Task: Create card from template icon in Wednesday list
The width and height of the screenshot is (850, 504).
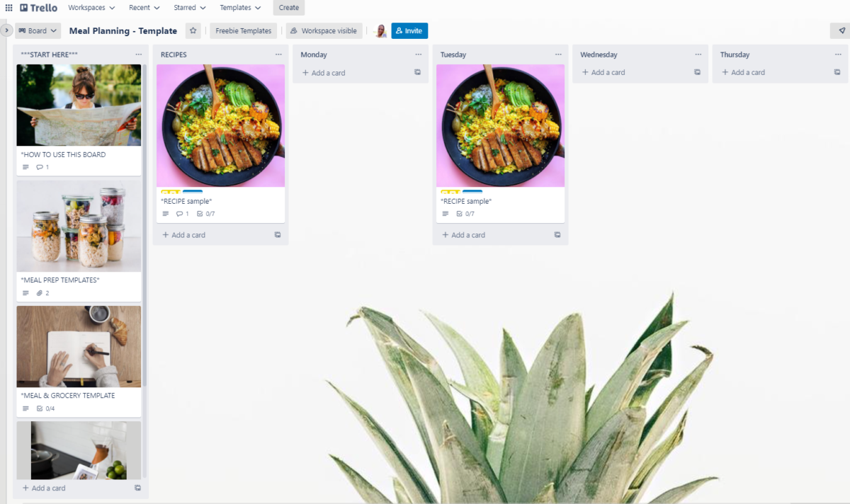Action: pyautogui.click(x=698, y=72)
